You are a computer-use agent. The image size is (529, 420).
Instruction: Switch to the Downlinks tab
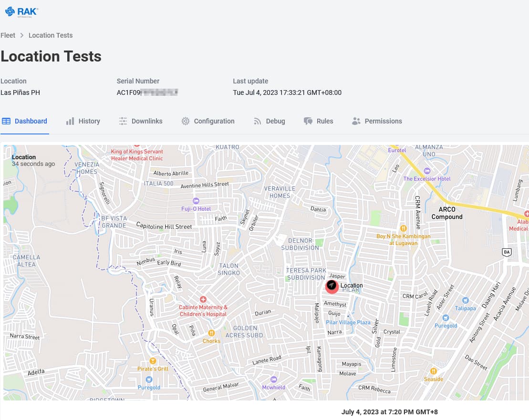click(x=141, y=121)
